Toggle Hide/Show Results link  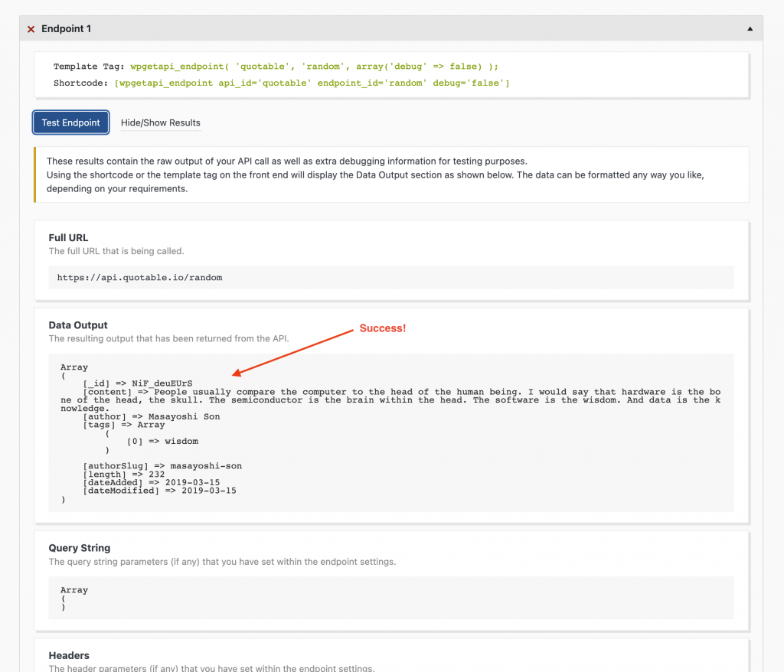(161, 123)
